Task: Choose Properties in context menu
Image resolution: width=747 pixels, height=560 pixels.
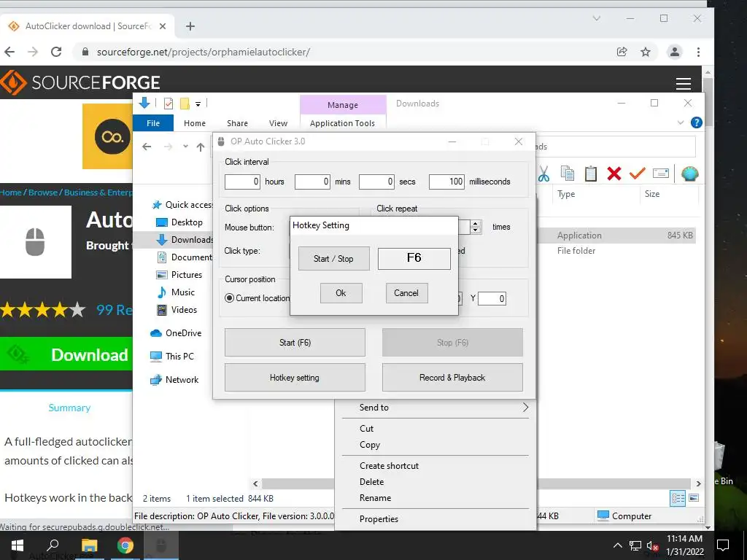Action: pos(436,519)
